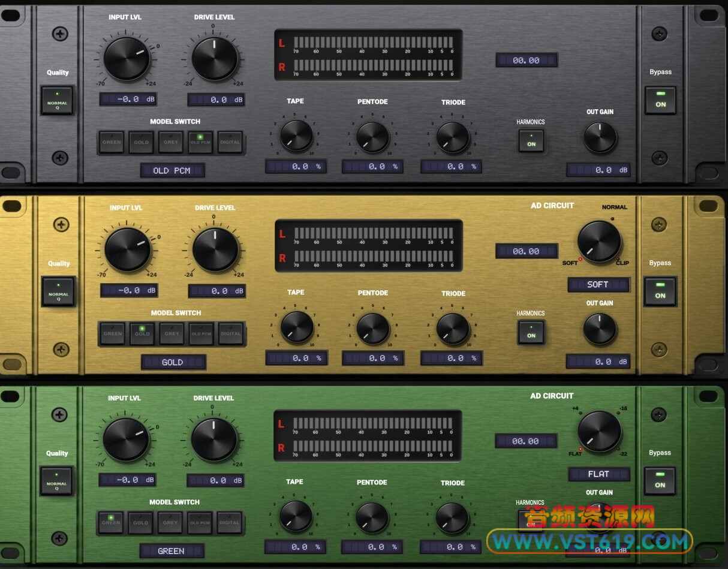Screen dimensions: 728x569
Task: Click PENTODE knob on the gold unit
Action: [x=373, y=329]
